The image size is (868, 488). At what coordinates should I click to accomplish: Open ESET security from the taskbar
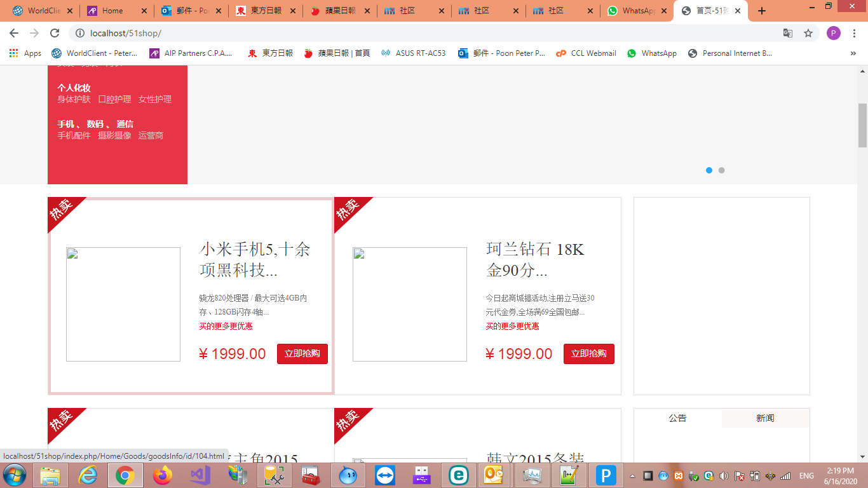pos(459,475)
